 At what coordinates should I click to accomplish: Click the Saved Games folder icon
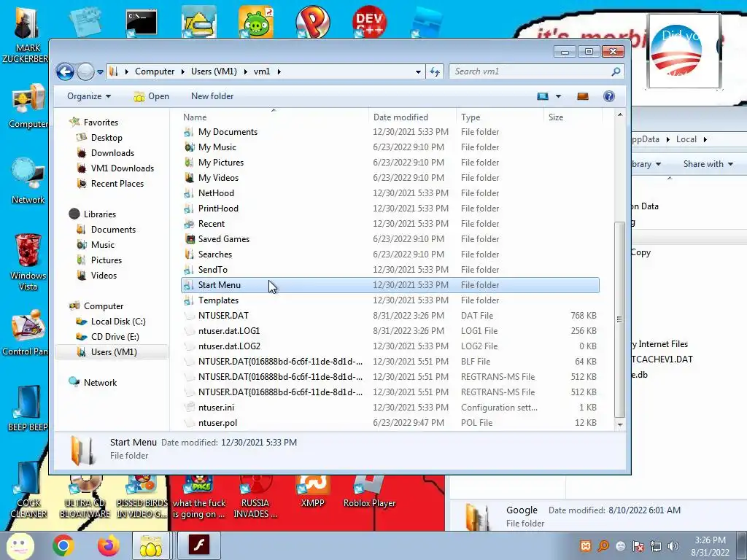click(x=189, y=239)
